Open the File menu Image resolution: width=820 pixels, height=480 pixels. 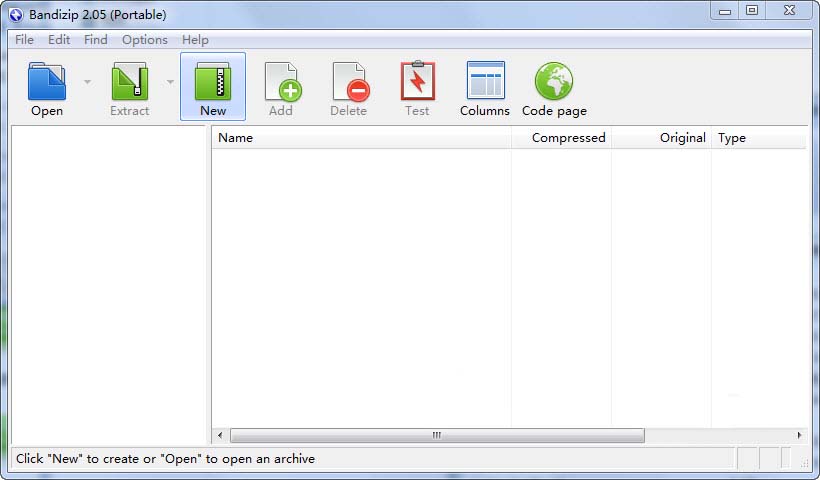(24, 40)
